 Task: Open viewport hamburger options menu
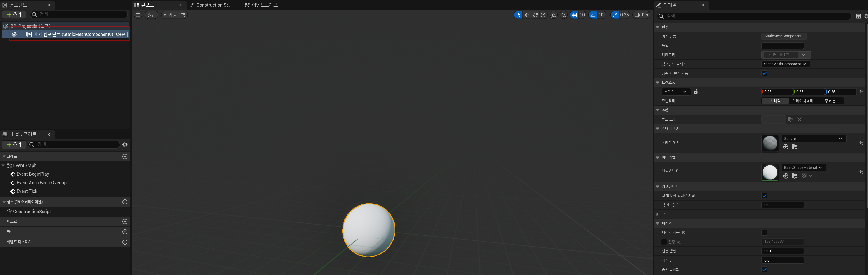pyautogui.click(x=138, y=15)
